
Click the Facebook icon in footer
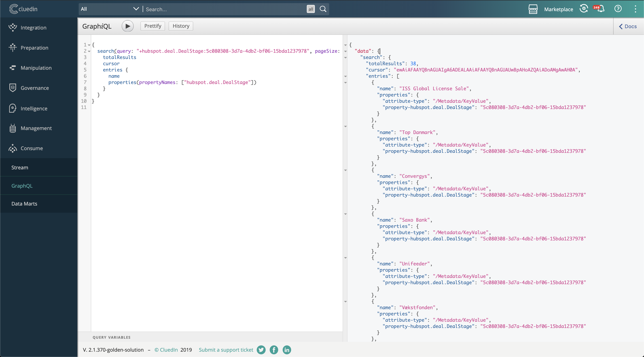tap(274, 350)
